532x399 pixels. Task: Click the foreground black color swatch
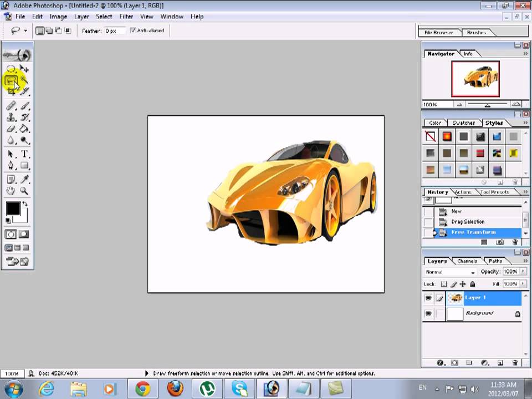pyautogui.click(x=13, y=208)
